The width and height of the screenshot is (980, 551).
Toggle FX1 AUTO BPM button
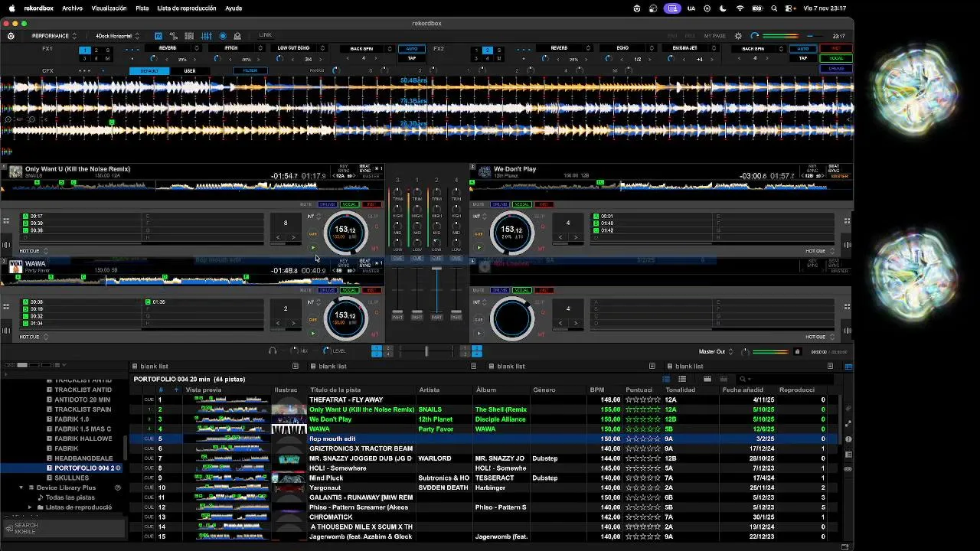pos(412,49)
